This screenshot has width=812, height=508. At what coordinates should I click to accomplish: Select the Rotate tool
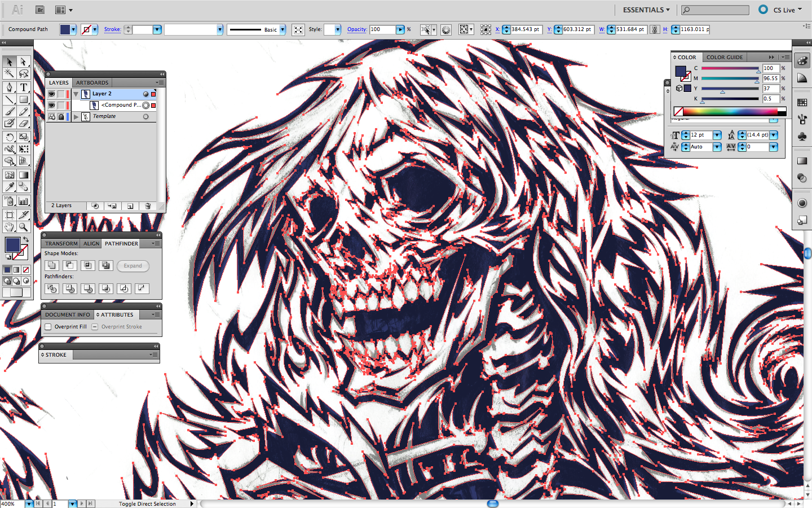[10, 137]
